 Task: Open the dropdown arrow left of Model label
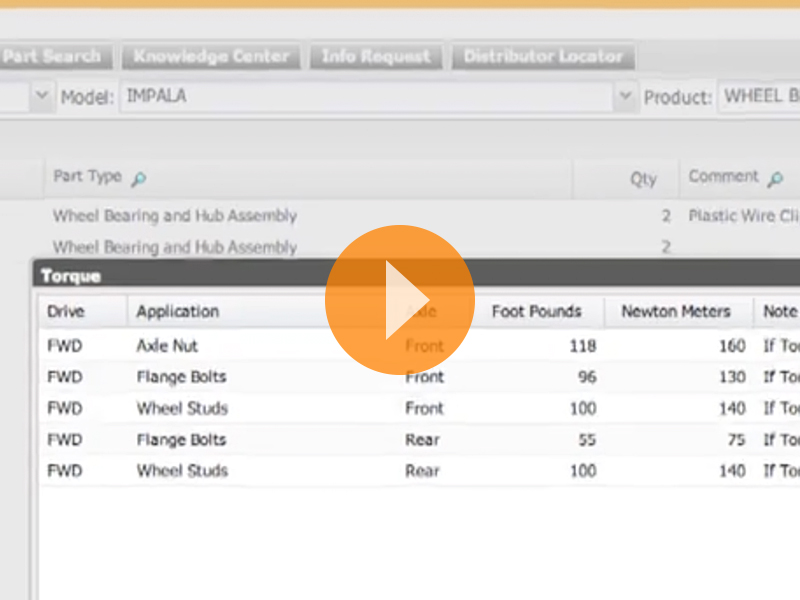[x=41, y=97]
